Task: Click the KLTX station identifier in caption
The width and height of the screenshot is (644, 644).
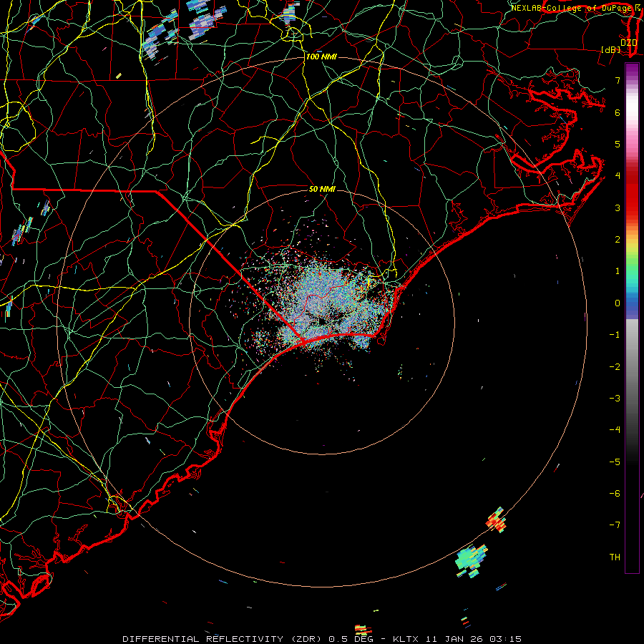Action: 407,639
